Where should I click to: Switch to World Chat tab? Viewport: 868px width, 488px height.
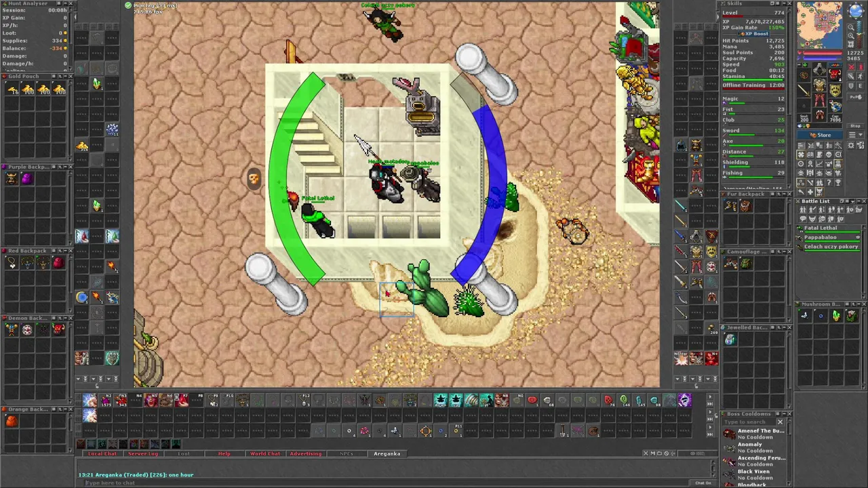click(x=265, y=453)
